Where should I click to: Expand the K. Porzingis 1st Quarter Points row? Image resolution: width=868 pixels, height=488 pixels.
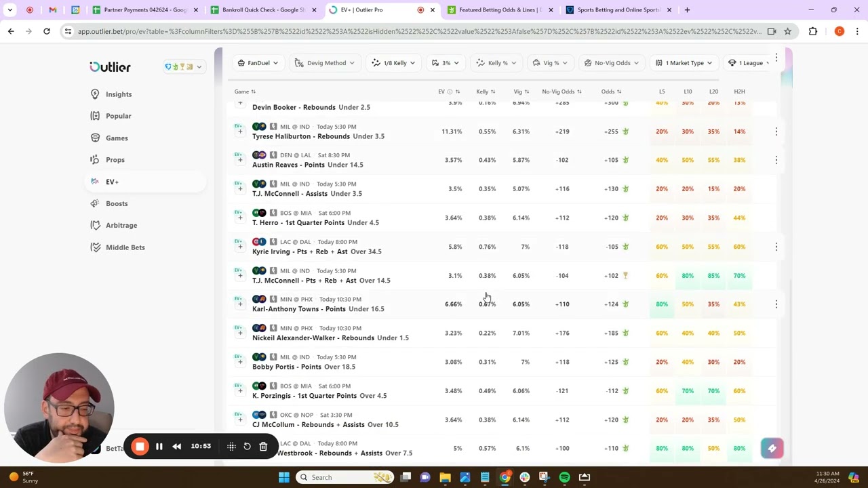click(240, 391)
